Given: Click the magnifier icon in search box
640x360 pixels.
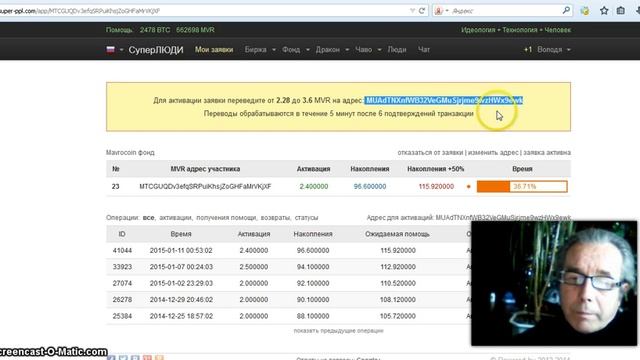Looking at the screenshot, I should (566, 10).
